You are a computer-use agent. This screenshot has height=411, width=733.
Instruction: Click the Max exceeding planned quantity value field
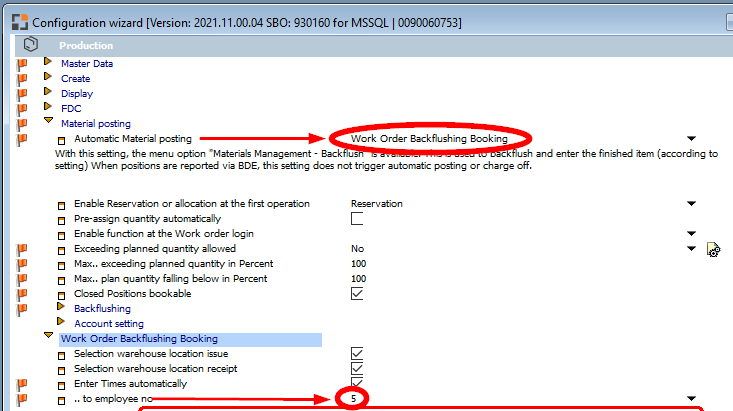click(x=357, y=264)
